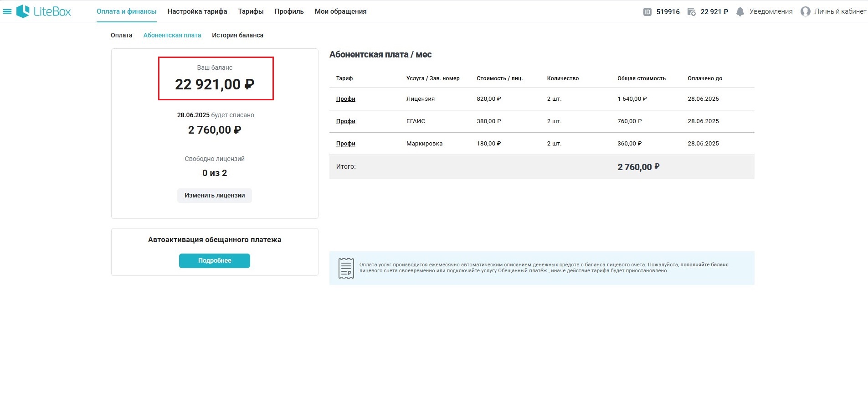Click the 0 из 2 licenses value
The width and height of the screenshot is (868, 410).
[215, 173]
